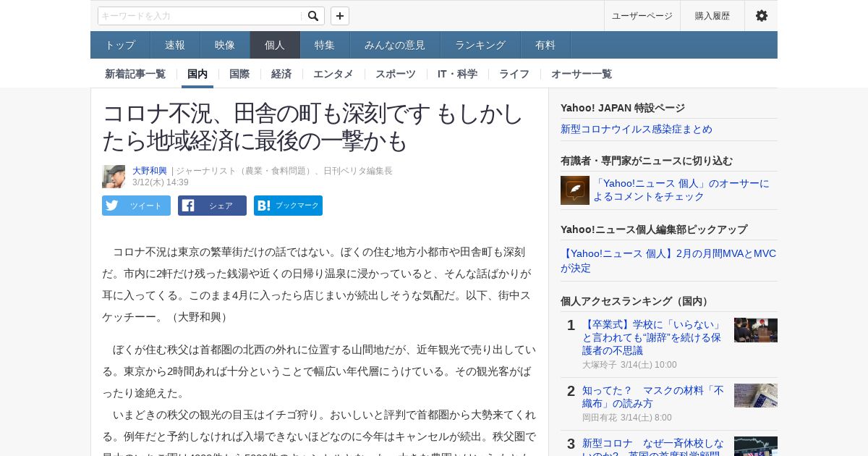This screenshot has height=456, width=868.
Task: Open author 大野和興 profile link
Action: tap(150, 171)
